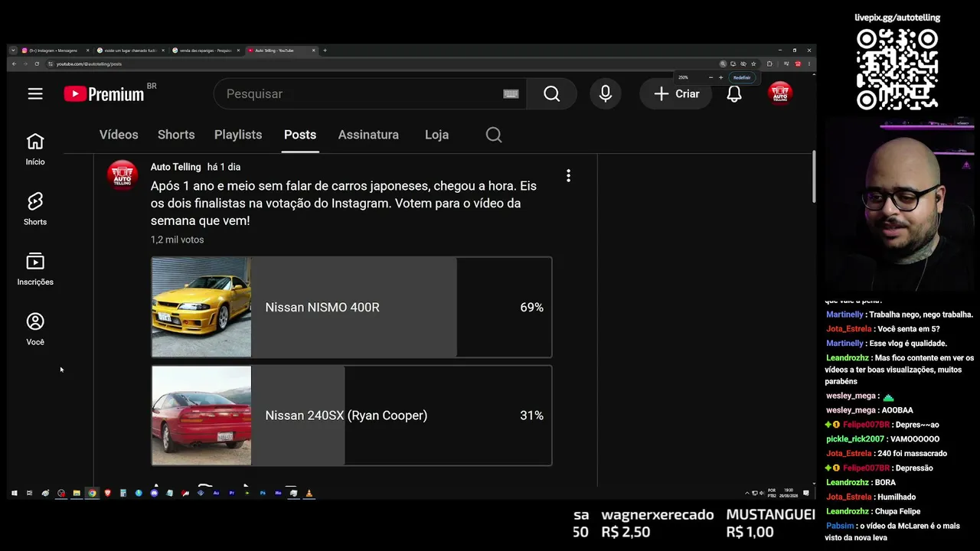
Task: Open File Explorer from the taskbar
Action: (77, 494)
